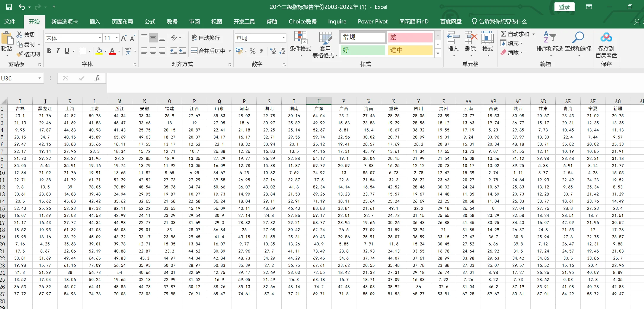This screenshot has width=644, height=309.
Task: Click the 登录 button
Action: tap(564, 7)
